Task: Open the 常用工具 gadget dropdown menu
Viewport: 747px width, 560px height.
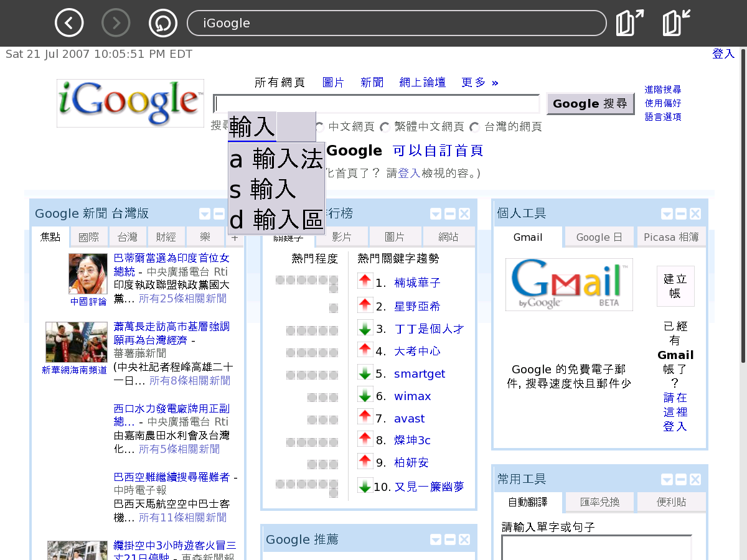Action: click(x=667, y=480)
